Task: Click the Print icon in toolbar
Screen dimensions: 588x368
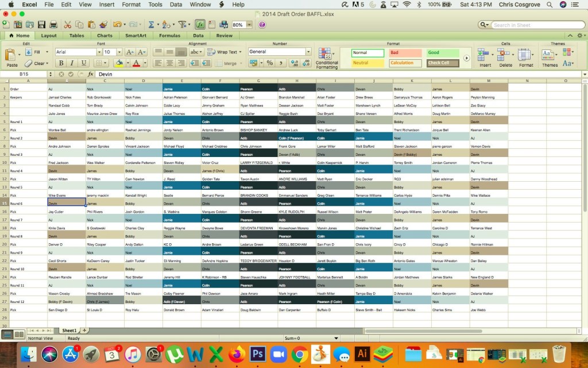Action: (x=53, y=25)
